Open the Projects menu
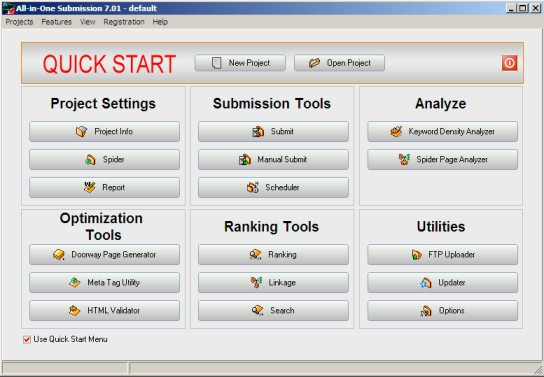 pyautogui.click(x=19, y=22)
